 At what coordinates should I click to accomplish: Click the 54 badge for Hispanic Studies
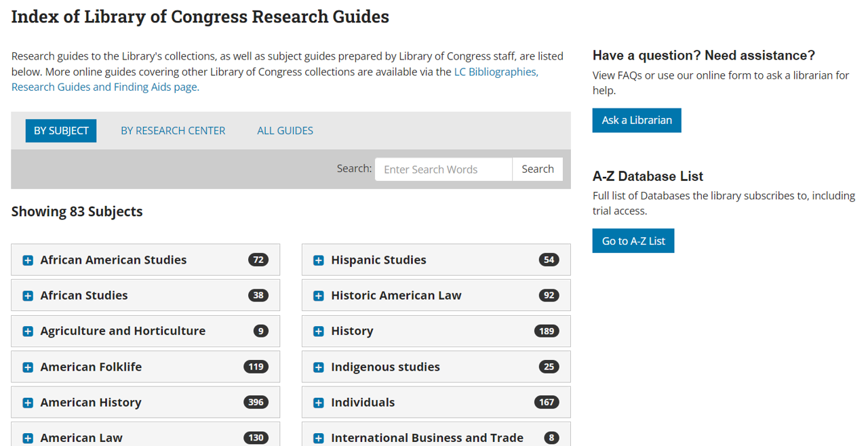(x=549, y=260)
